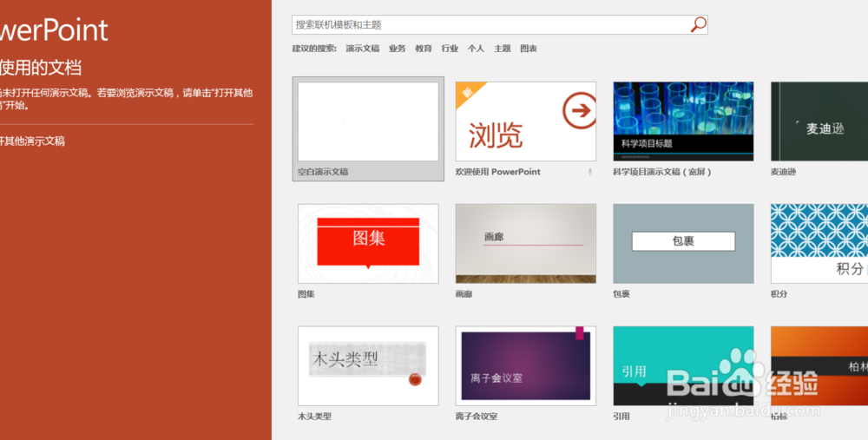Image resolution: width=868 pixels, height=440 pixels.
Task: Click the magnifier search icon
Action: 698,24
